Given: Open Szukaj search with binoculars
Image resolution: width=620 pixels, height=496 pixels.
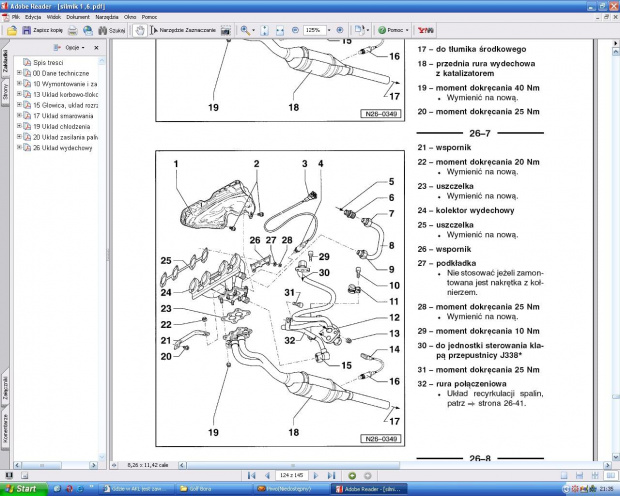Looking at the screenshot, I should tap(112, 30).
